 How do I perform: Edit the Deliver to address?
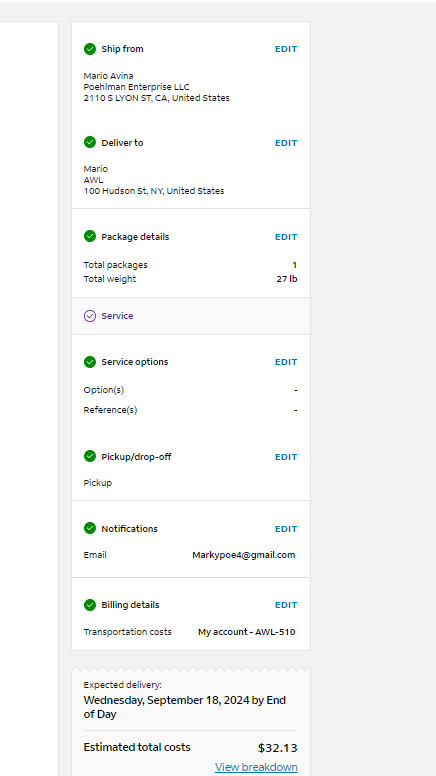click(x=286, y=143)
